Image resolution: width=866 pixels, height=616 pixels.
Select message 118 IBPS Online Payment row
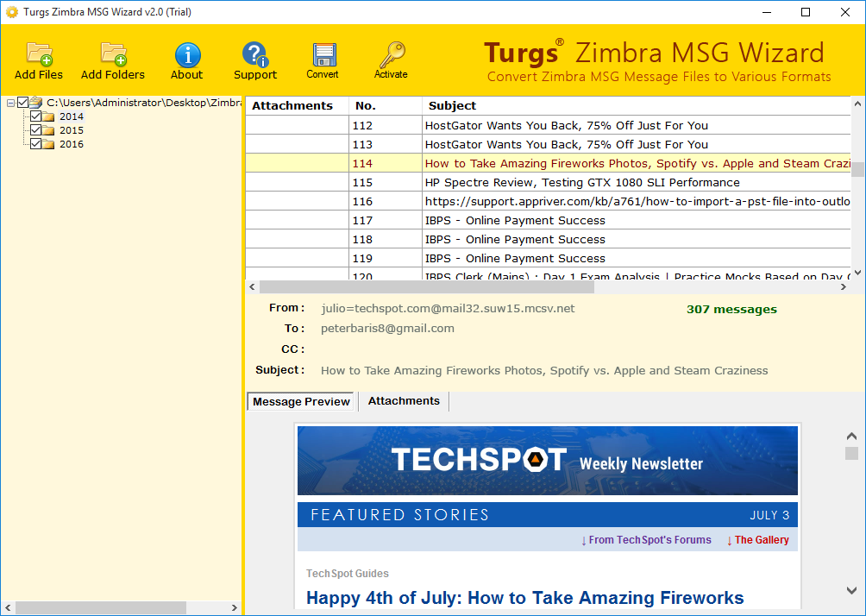click(548, 239)
